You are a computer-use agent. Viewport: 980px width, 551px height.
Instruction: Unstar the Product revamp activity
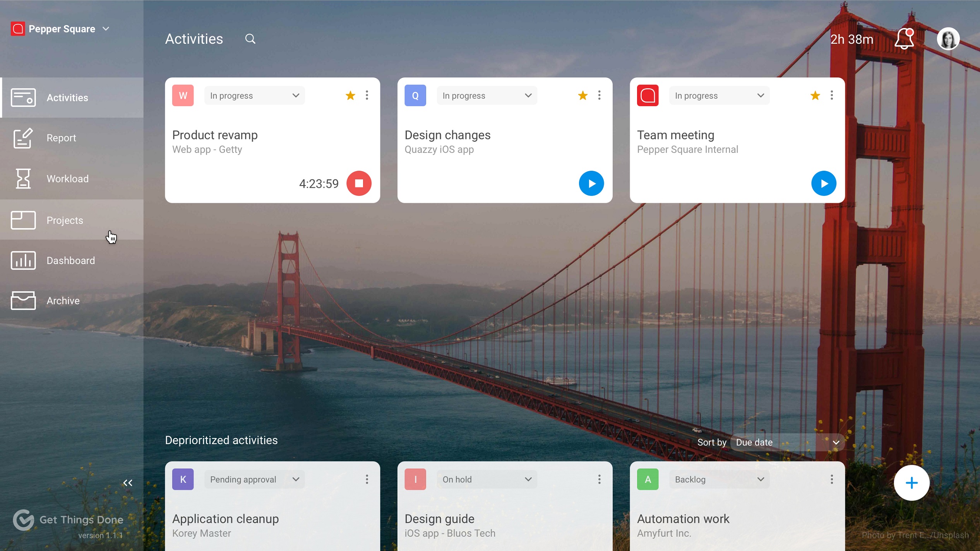(350, 95)
